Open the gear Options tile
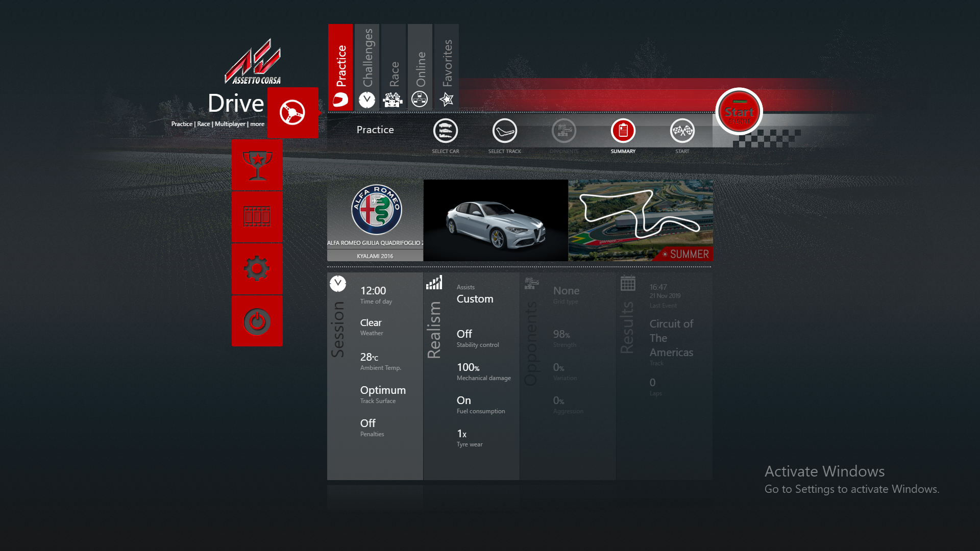Image resolution: width=980 pixels, height=551 pixels. tap(257, 269)
